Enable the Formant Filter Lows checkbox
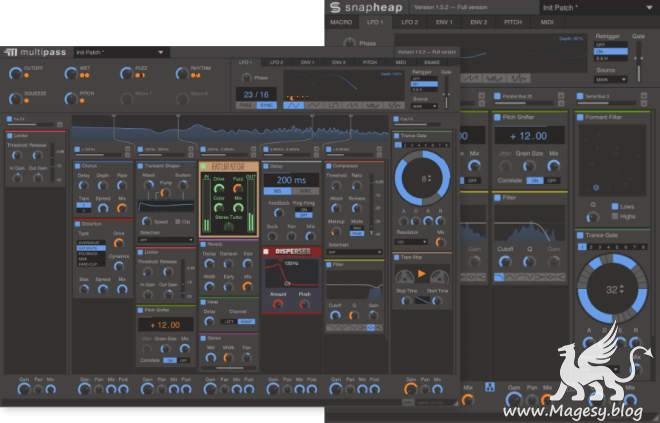The height and width of the screenshot is (423, 660). click(615, 206)
